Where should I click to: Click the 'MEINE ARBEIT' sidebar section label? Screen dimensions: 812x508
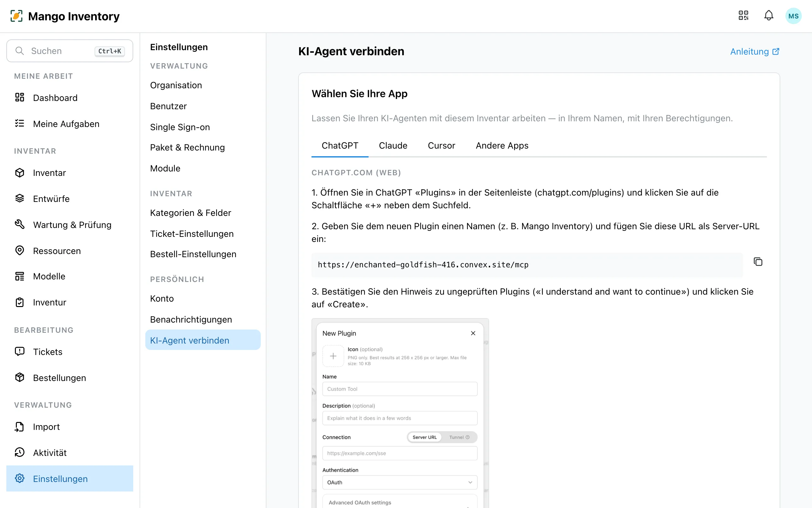44,76
